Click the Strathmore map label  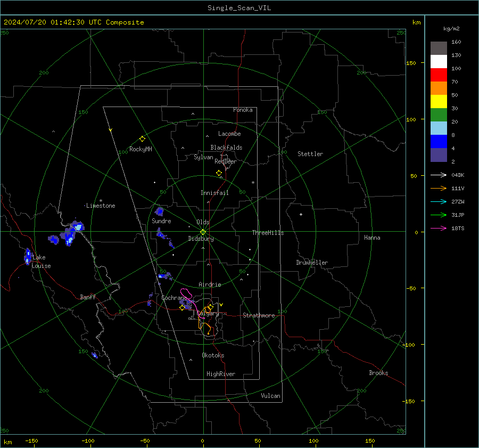pos(259,315)
